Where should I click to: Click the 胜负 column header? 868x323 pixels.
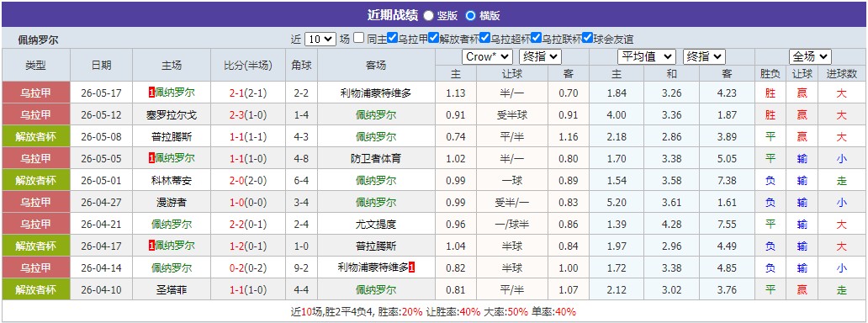tap(770, 74)
